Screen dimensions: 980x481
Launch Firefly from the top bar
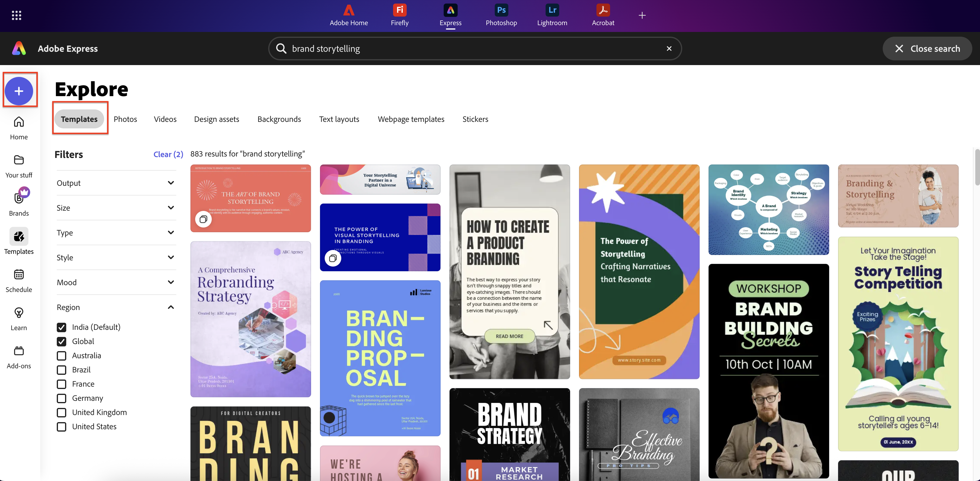click(400, 15)
